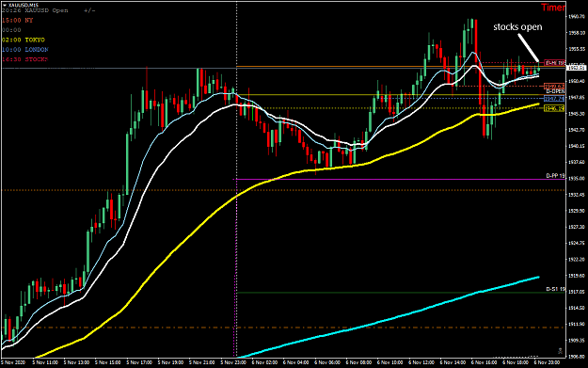This screenshot has height=368, width=588.
Task: Select the '6 Nov 16:00' time label
Action: pyautogui.click(x=484, y=362)
